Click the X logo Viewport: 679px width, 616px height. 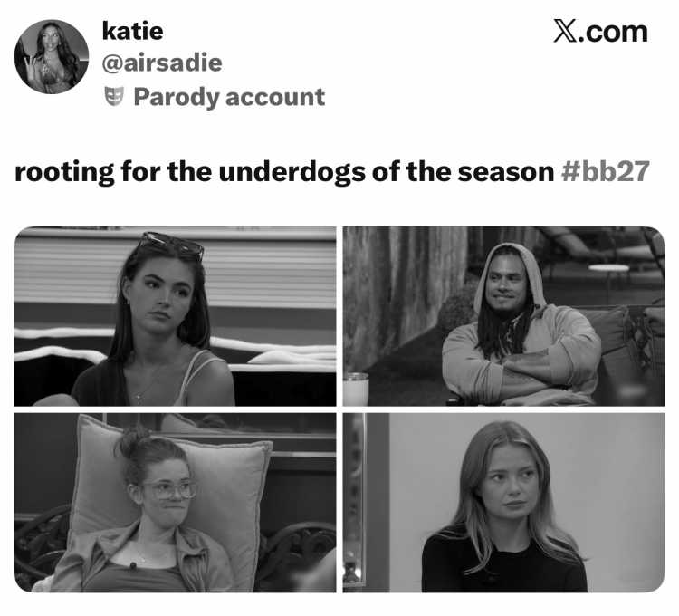565,31
